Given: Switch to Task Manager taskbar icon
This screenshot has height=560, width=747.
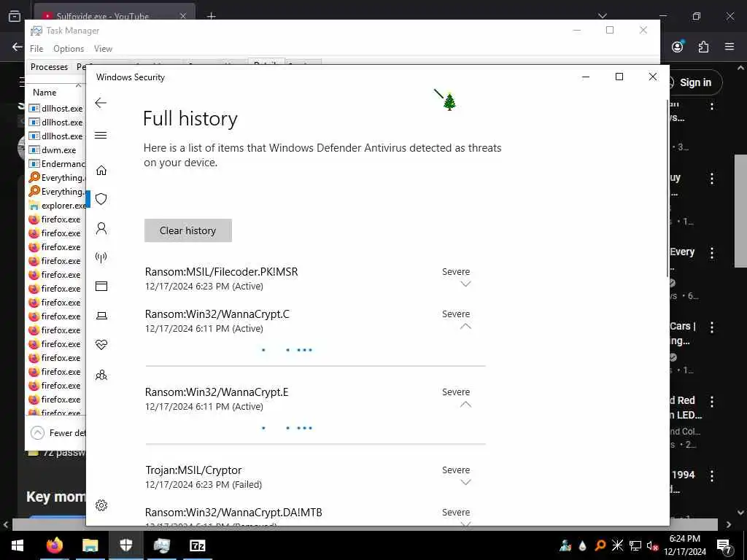Looking at the screenshot, I should 161,545.
